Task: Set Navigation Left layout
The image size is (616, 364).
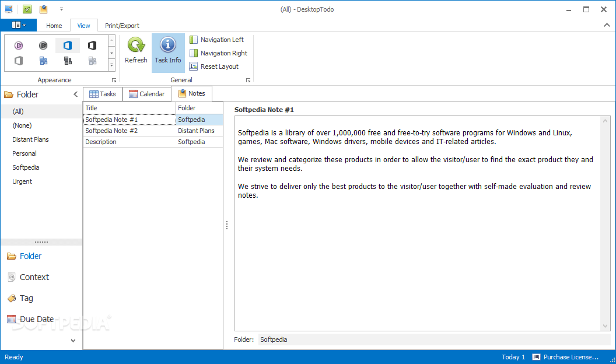Action: [x=216, y=40]
